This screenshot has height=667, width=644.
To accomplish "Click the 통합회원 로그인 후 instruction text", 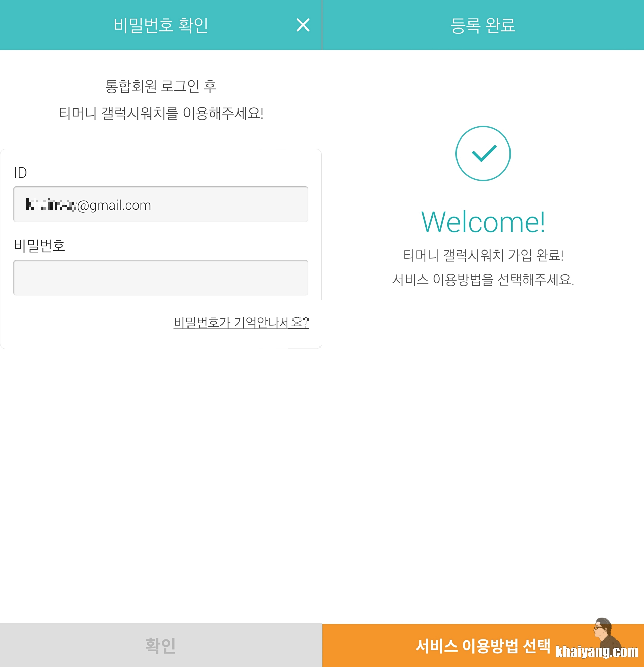I will pos(161,86).
